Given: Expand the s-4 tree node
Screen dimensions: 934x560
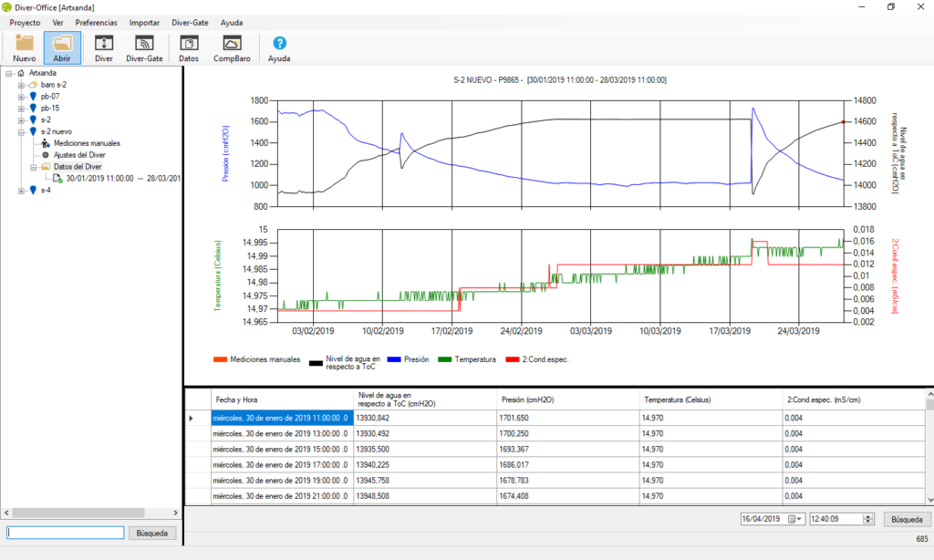Looking at the screenshot, I should pyautogui.click(x=21, y=191).
